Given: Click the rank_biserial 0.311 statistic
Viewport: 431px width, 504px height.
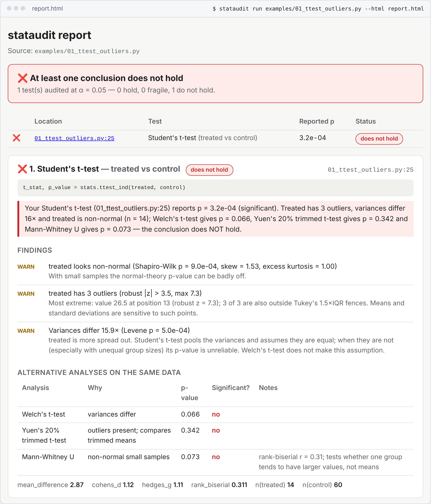Looking at the screenshot, I should click(x=219, y=485).
